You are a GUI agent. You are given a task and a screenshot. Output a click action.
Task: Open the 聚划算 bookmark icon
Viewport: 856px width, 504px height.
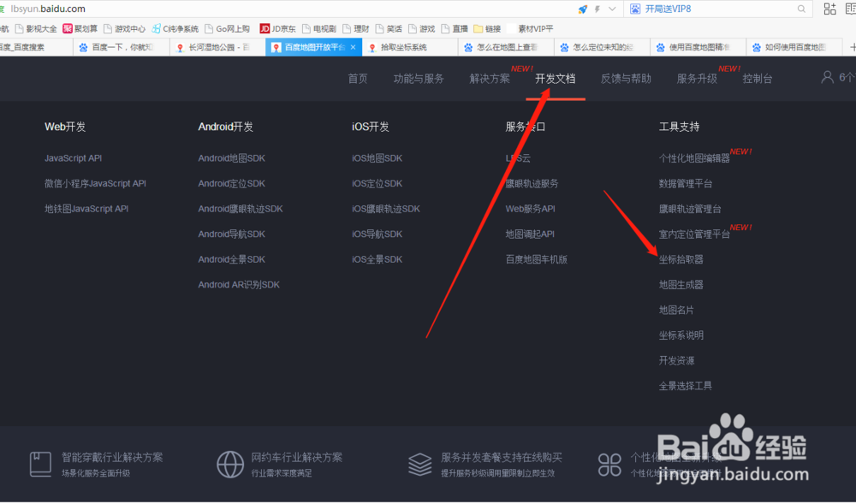click(67, 28)
